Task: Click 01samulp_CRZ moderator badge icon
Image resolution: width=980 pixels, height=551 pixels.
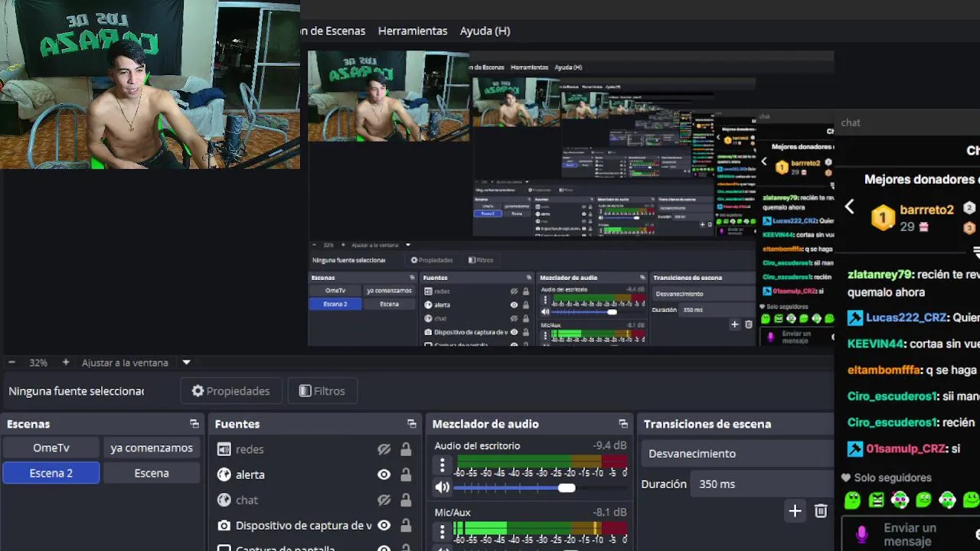Action: pos(855,448)
